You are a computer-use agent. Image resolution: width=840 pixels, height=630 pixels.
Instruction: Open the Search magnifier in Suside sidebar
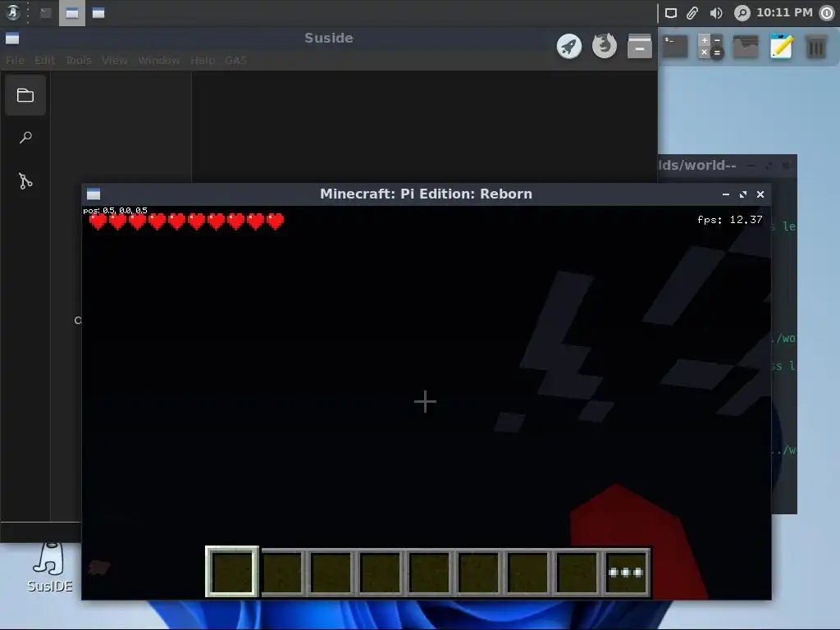[x=25, y=138]
